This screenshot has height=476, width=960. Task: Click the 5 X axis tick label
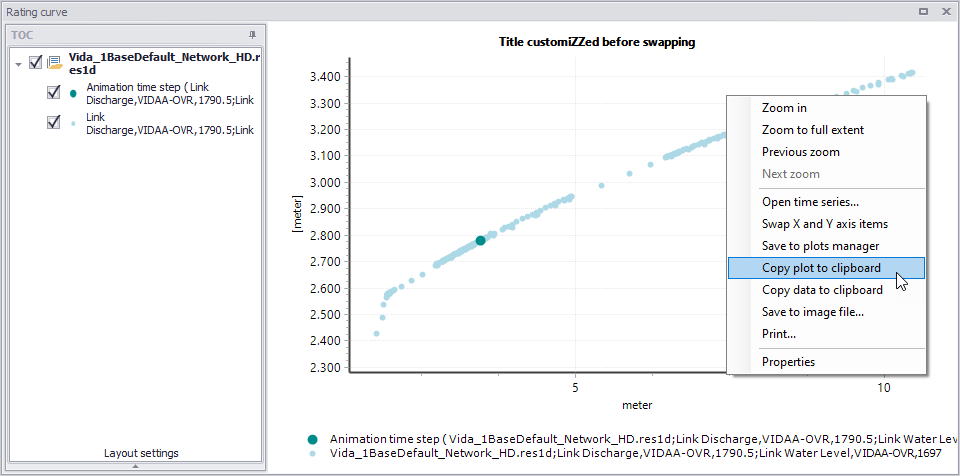coord(575,387)
